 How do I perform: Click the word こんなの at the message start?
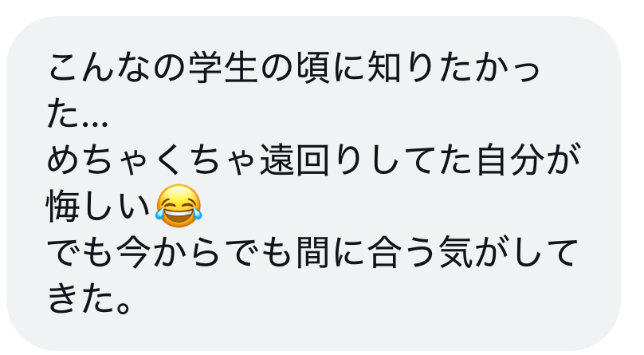117,67
